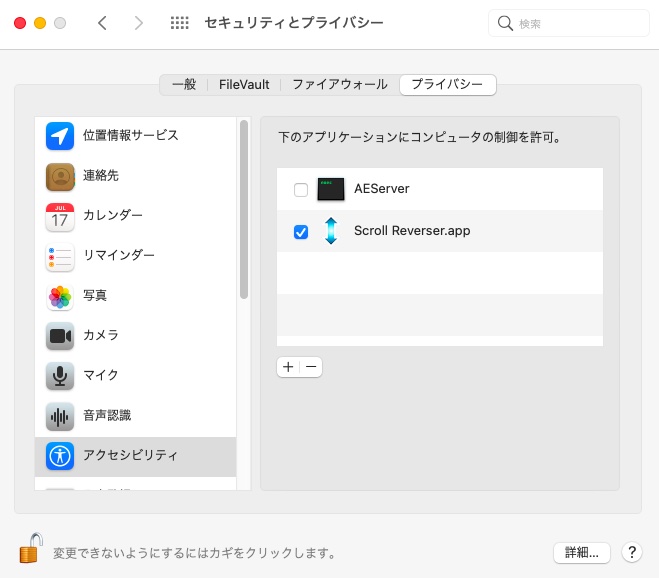Click the open padlock icon
The image size is (659, 578).
pyautogui.click(x=31, y=548)
